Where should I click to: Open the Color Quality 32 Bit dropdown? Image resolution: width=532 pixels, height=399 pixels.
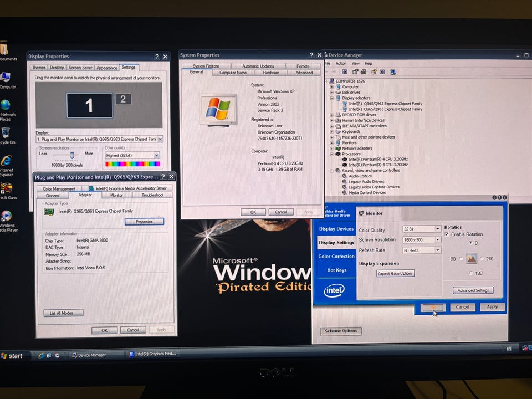(438, 229)
